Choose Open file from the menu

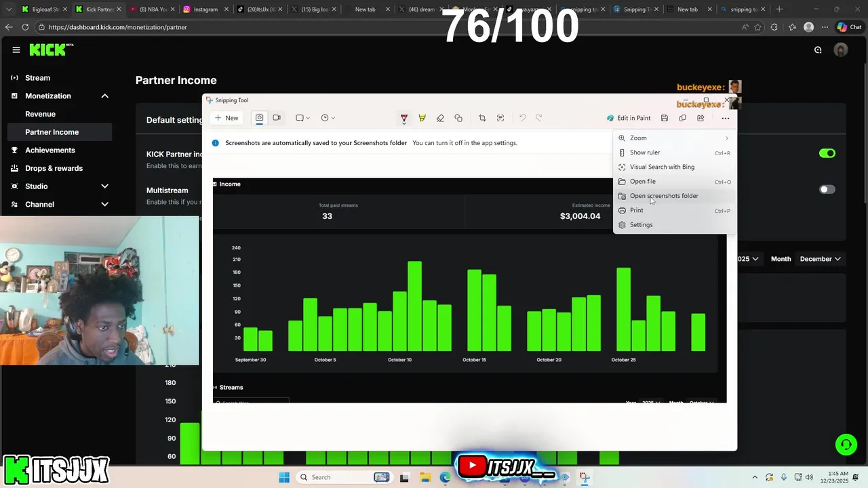pos(674,182)
